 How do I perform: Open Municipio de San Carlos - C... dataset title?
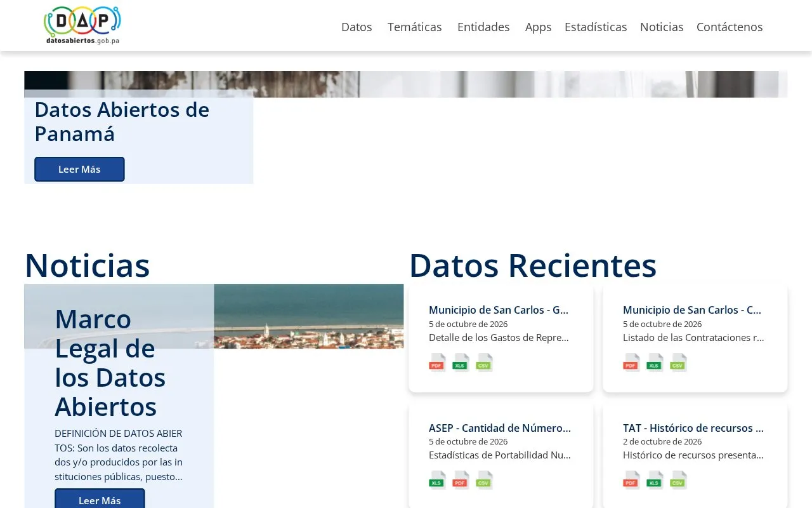coord(692,310)
